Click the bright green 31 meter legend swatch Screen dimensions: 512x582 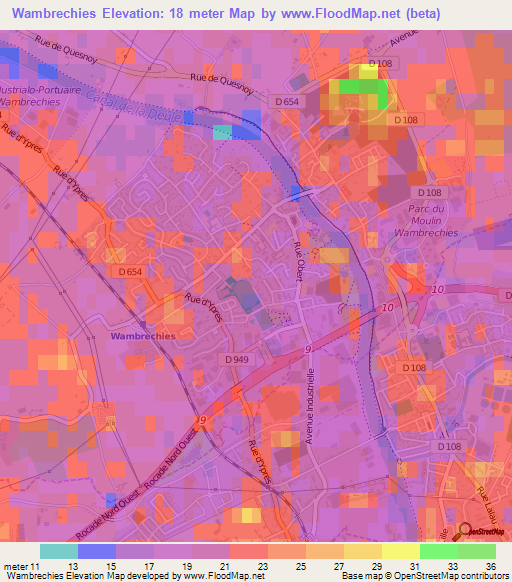pyautogui.click(x=439, y=551)
